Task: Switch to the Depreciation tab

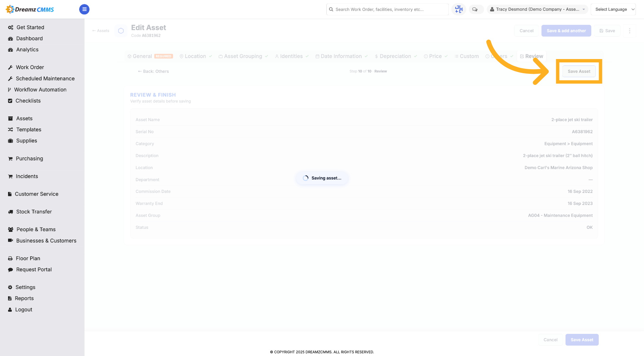Action: pos(396,56)
